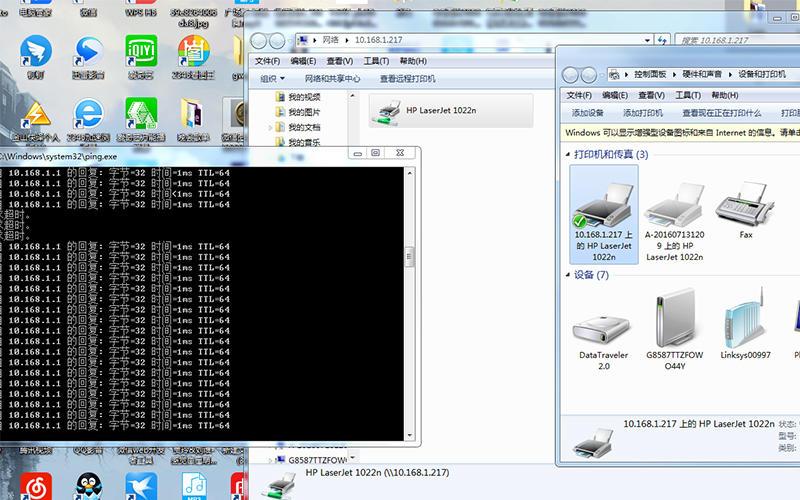
Task: Click 查看远程打印机 toolbar button
Action: point(407,79)
